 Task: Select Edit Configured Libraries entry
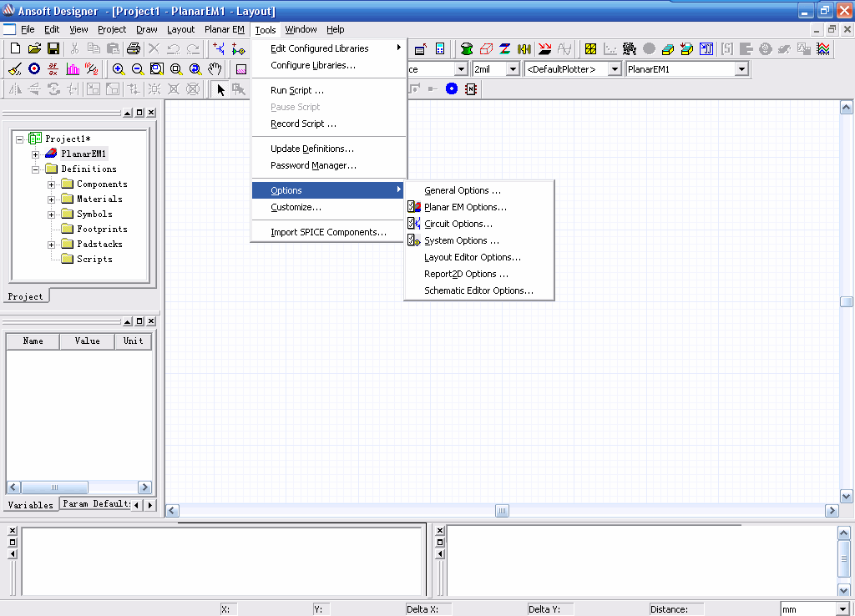pyautogui.click(x=328, y=48)
